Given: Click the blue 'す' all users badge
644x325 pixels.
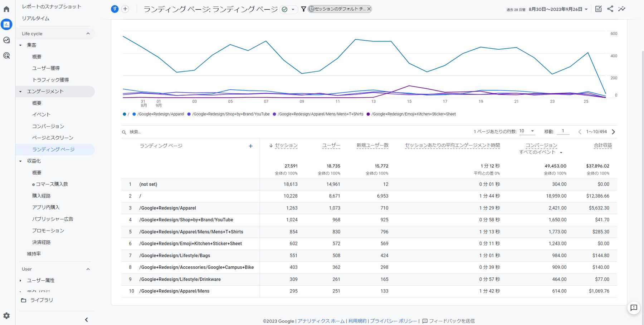Looking at the screenshot, I should click(114, 9).
